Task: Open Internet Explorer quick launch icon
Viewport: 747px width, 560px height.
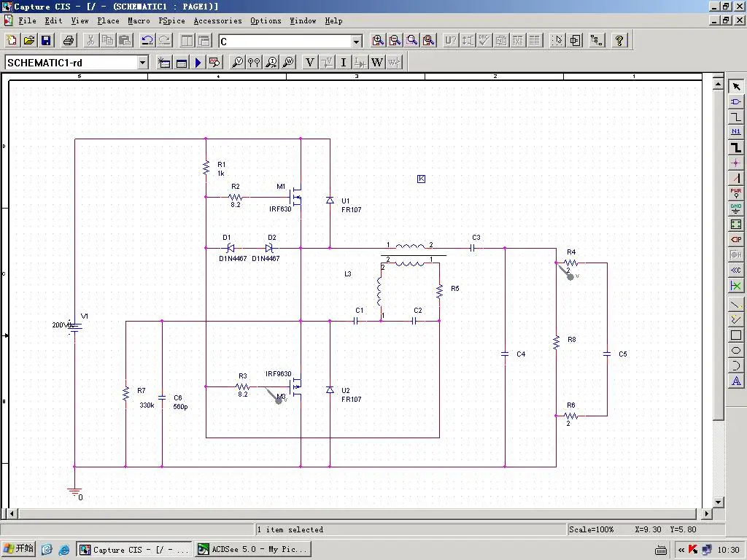Action: (64, 550)
